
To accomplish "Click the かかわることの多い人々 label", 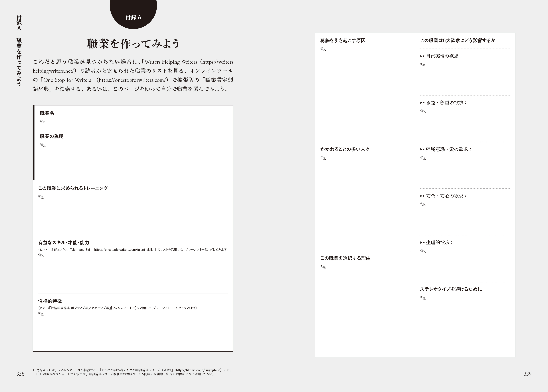I will [345, 149].
